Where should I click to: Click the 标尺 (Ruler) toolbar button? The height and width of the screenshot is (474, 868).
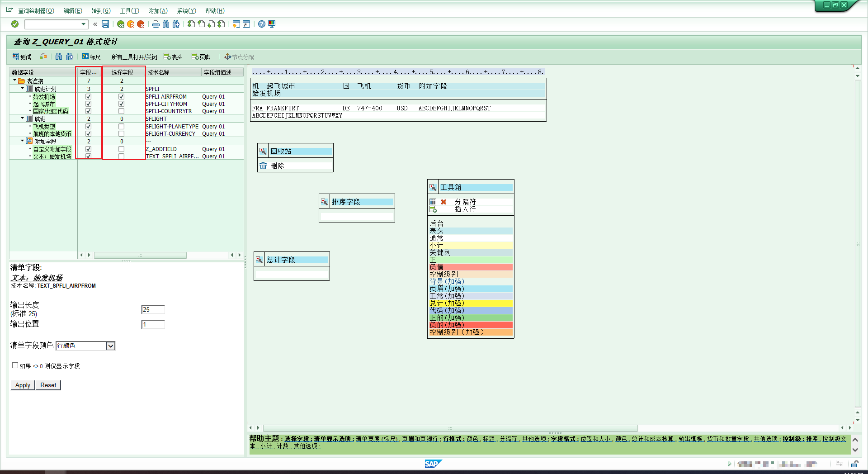click(91, 57)
